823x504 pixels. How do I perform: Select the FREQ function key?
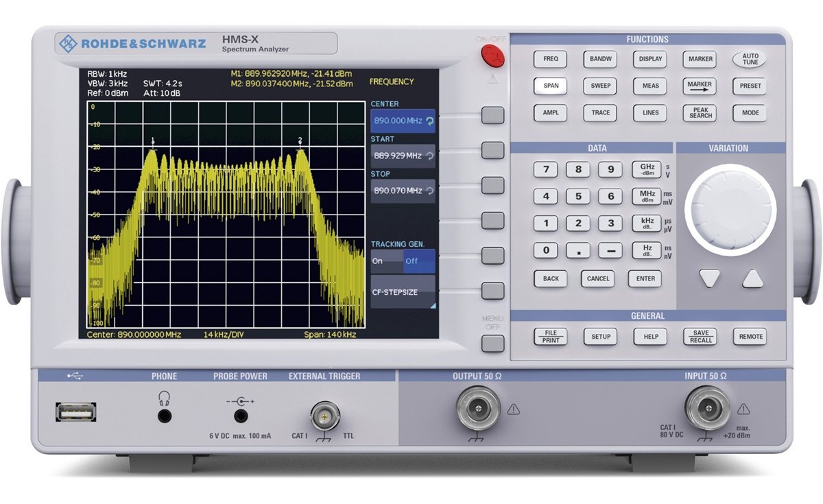coord(550,59)
